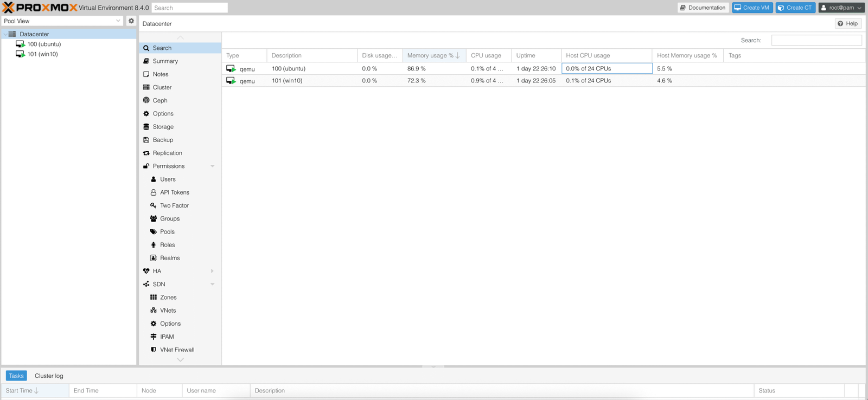This screenshot has height=400, width=868.
Task: Click the Datacenter panel search field
Action: pos(816,40)
